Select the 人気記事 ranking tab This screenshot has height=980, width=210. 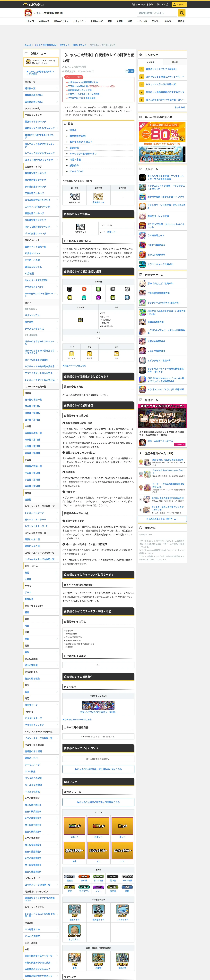coord(150,62)
